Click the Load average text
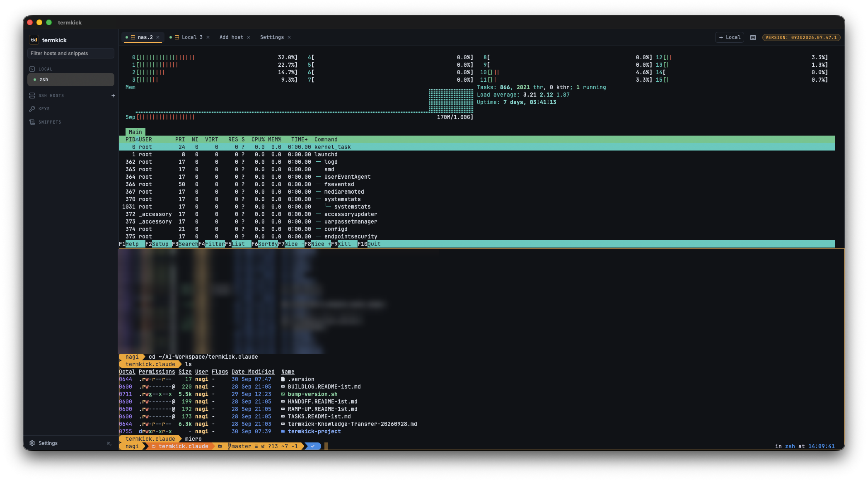 click(523, 95)
